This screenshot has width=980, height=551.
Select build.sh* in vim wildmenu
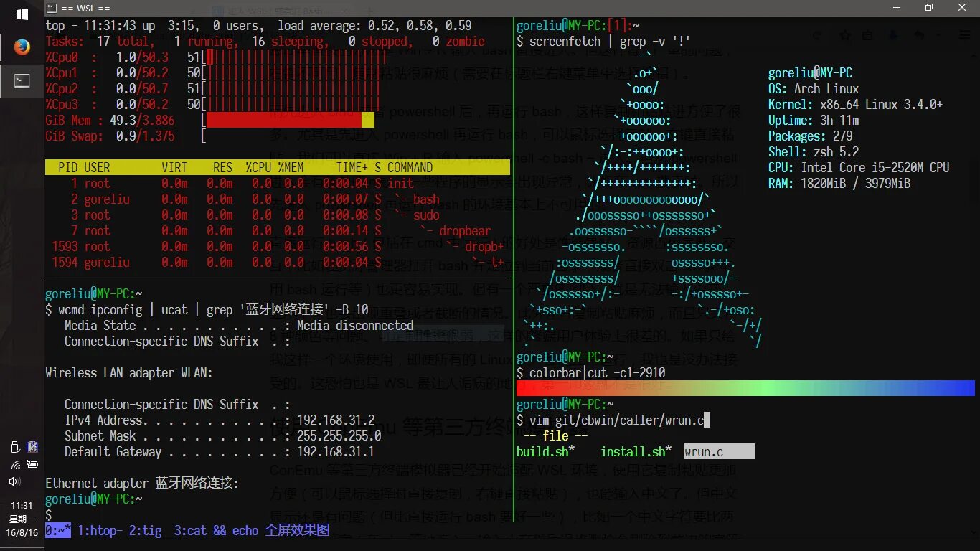click(x=545, y=451)
